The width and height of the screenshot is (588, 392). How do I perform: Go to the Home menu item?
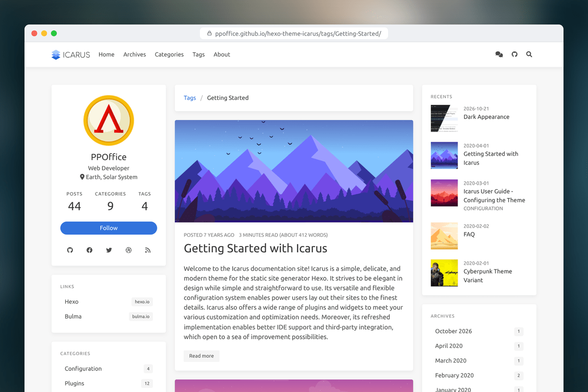pos(106,55)
